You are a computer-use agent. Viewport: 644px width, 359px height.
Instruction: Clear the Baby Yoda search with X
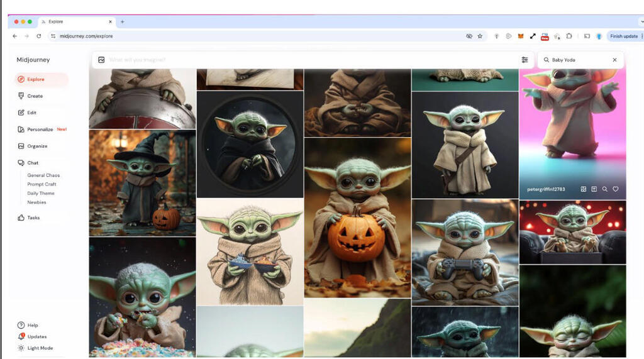(614, 60)
